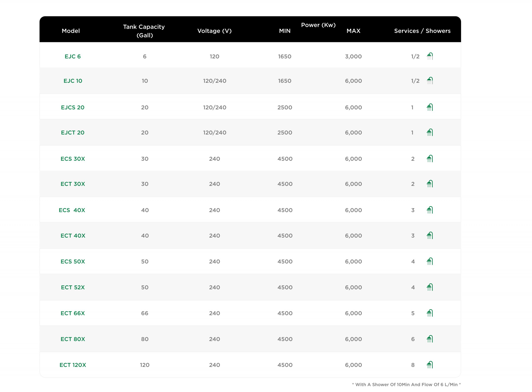
Task: Open the EJCT 20 model link
Action: click(73, 133)
